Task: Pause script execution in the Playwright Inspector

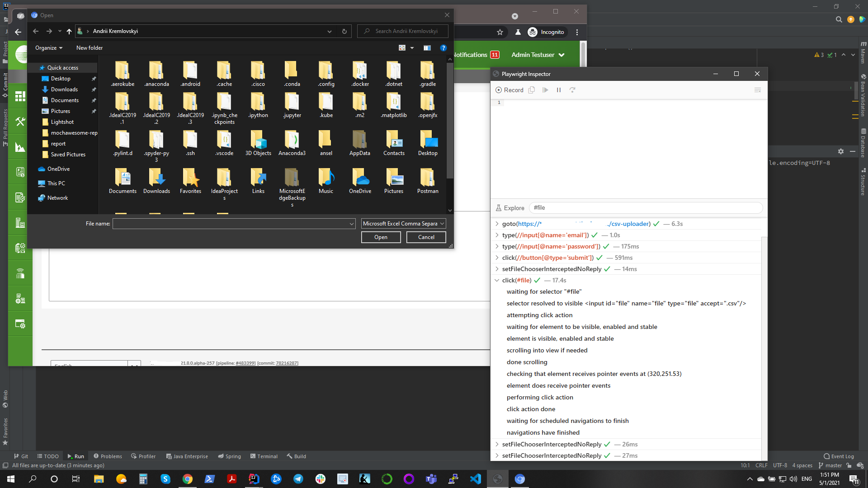Action: [559, 90]
